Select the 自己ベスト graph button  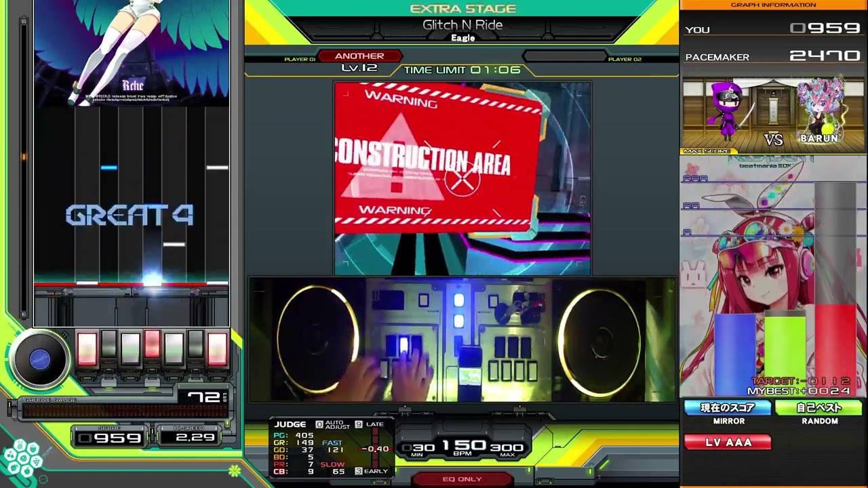tap(819, 408)
